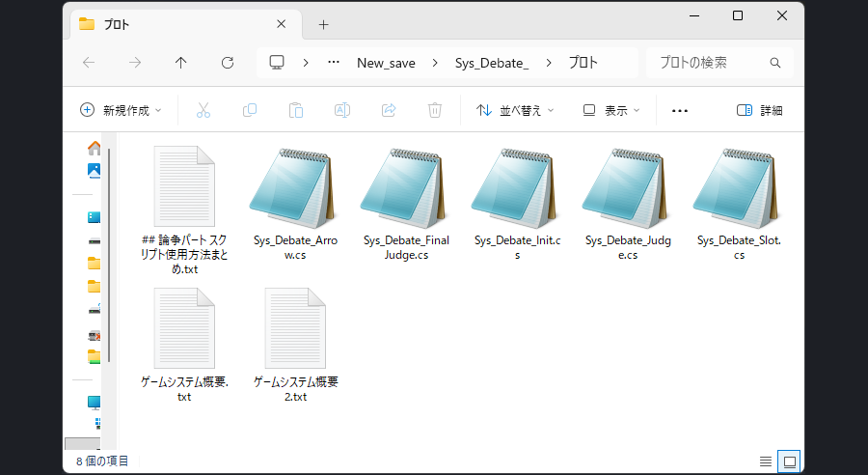Open the 表示 view dropdown

pyautogui.click(x=611, y=110)
